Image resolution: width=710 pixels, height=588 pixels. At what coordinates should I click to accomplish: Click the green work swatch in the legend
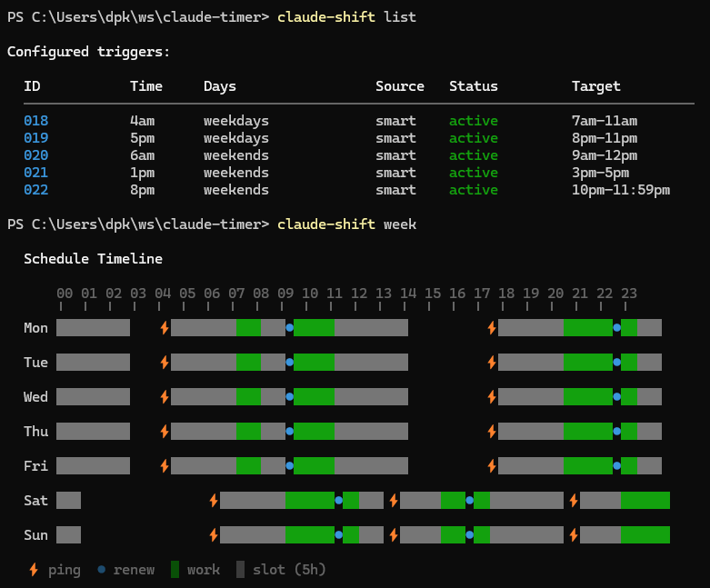click(x=175, y=570)
